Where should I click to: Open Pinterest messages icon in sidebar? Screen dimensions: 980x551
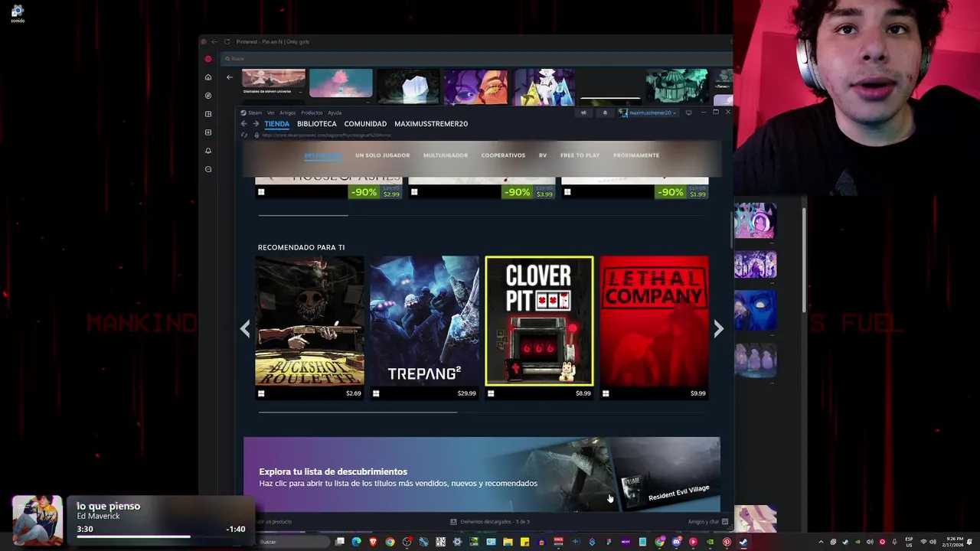(208, 169)
